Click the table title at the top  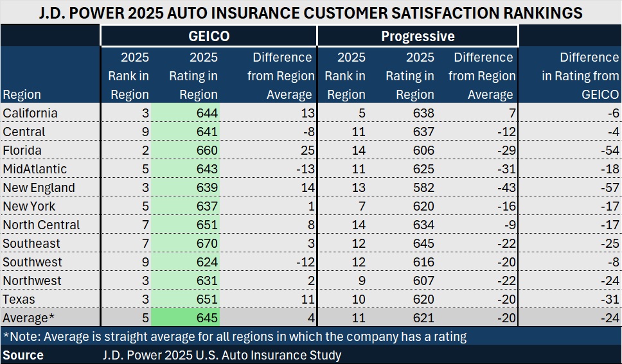310,12
